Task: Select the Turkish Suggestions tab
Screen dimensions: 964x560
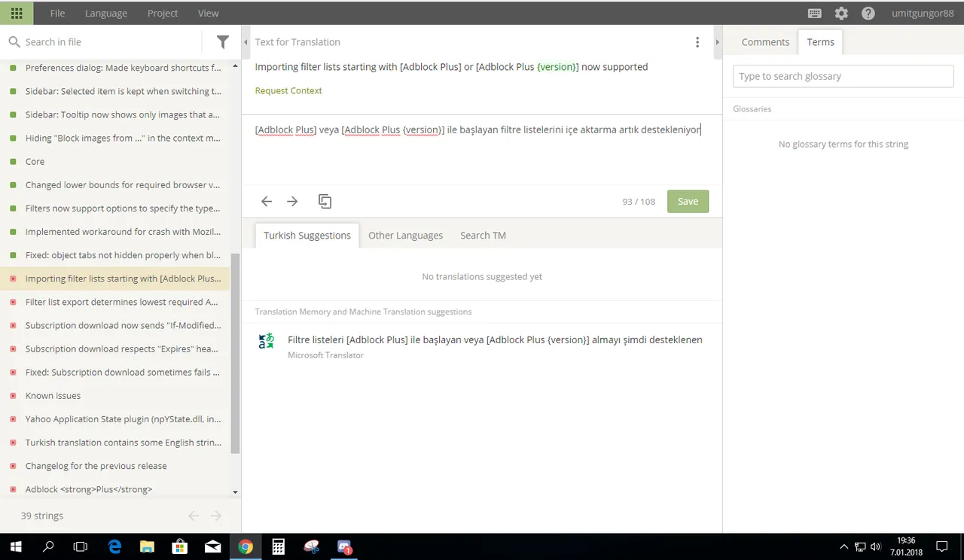Action: (x=307, y=235)
